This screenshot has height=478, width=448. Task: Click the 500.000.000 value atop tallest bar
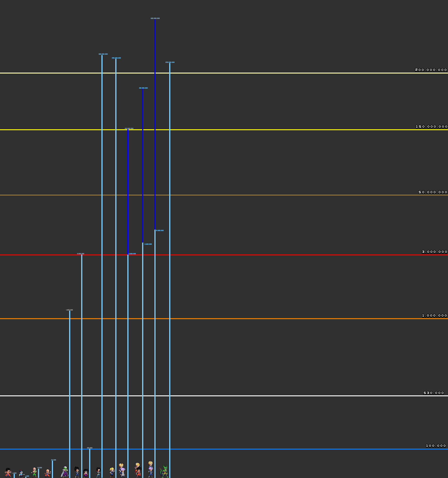tap(155, 18)
